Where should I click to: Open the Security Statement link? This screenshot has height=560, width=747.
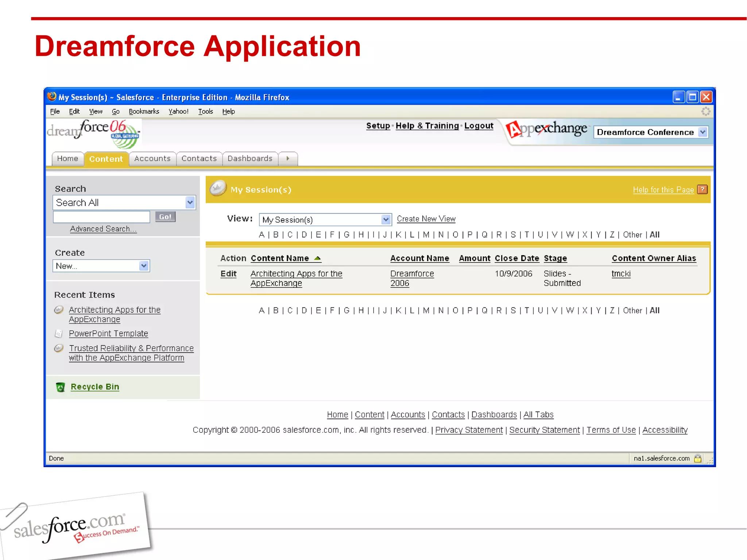point(544,430)
